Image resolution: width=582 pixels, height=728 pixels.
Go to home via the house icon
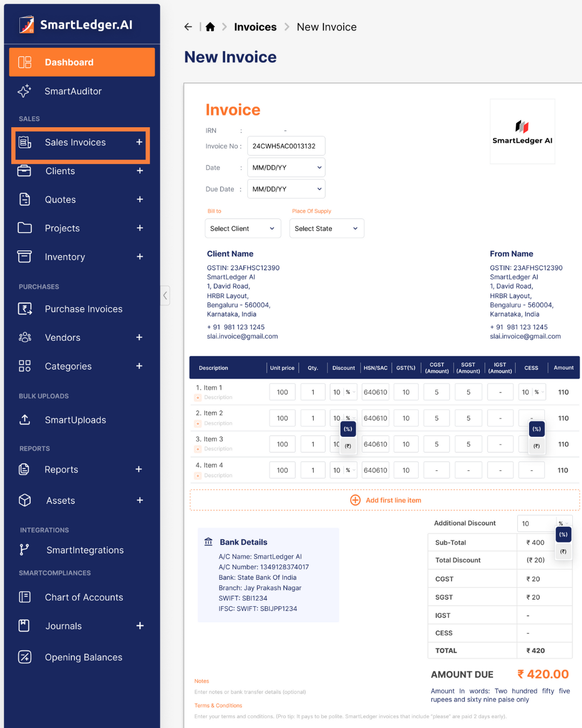[x=210, y=27]
